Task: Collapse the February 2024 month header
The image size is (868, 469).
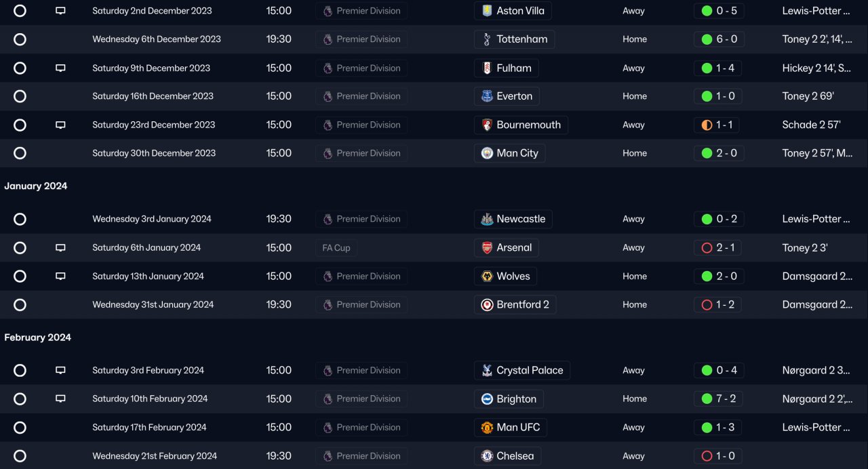Action: pos(38,338)
